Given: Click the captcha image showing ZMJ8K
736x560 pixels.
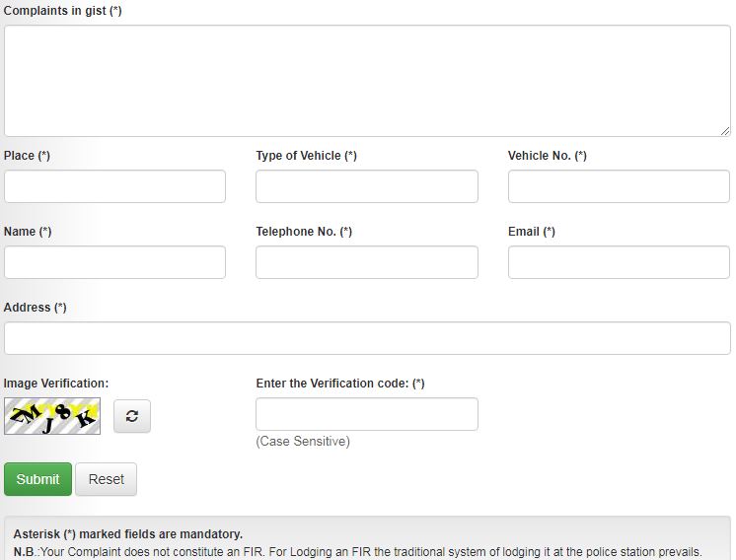Looking at the screenshot, I should 52,416.
